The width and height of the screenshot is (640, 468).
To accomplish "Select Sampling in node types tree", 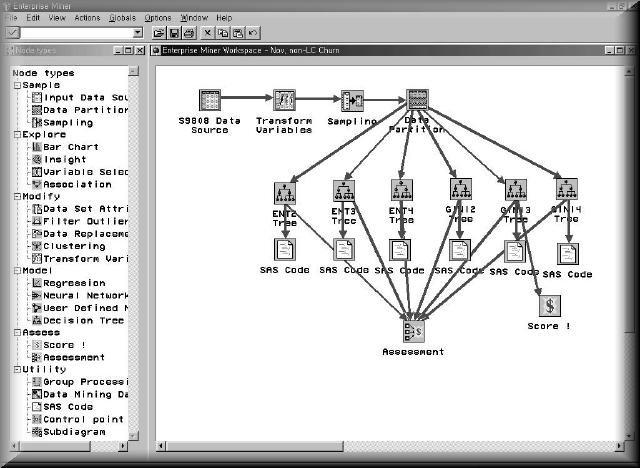I will point(63,122).
